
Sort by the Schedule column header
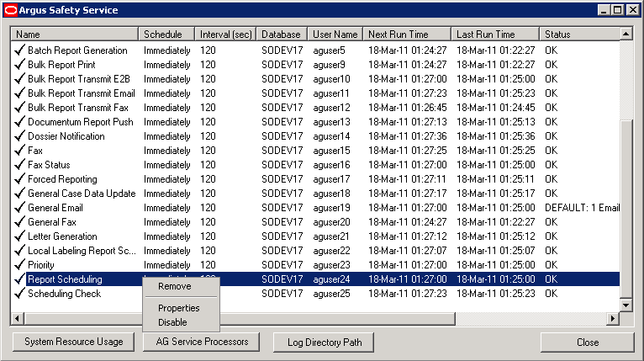pyautogui.click(x=166, y=35)
